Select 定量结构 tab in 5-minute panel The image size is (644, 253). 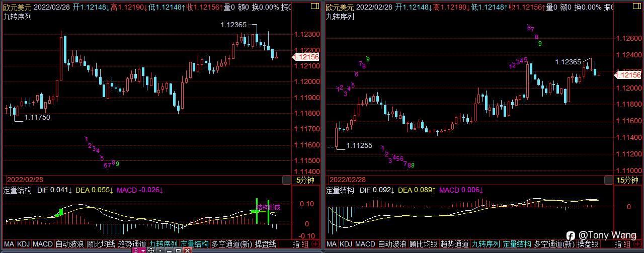[x=195, y=244]
